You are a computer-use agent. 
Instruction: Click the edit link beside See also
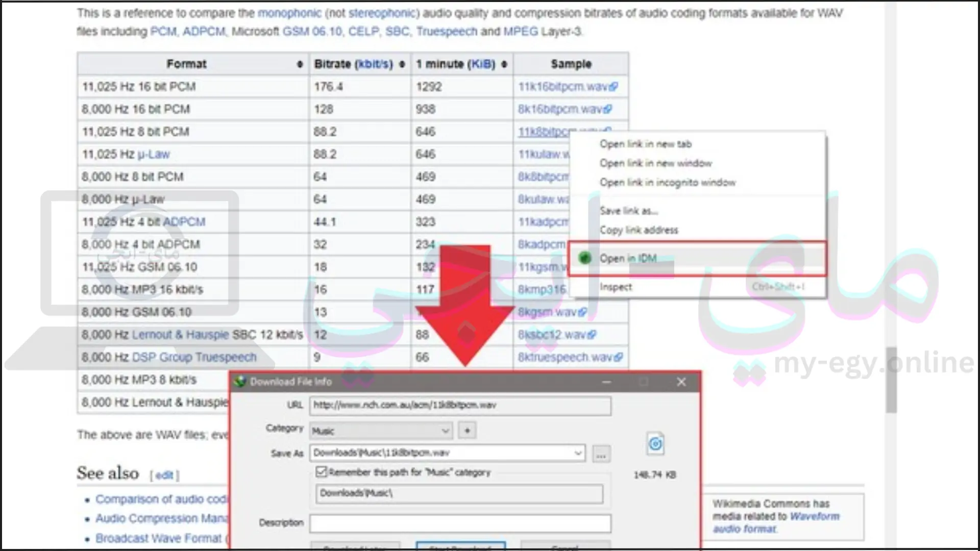tap(164, 475)
